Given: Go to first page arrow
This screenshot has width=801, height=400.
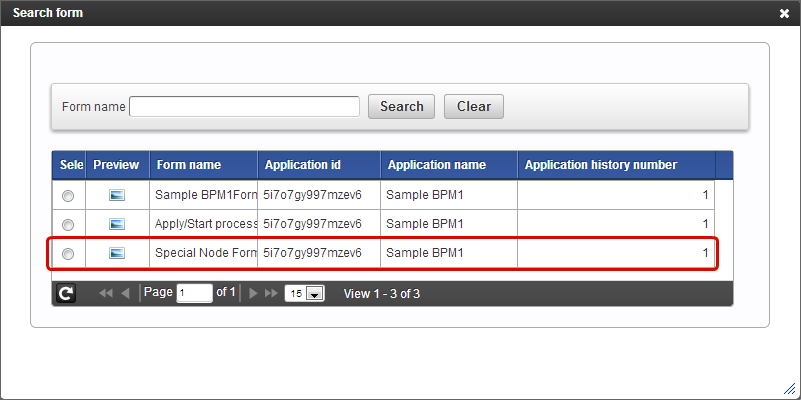Looking at the screenshot, I should click(x=106, y=293).
